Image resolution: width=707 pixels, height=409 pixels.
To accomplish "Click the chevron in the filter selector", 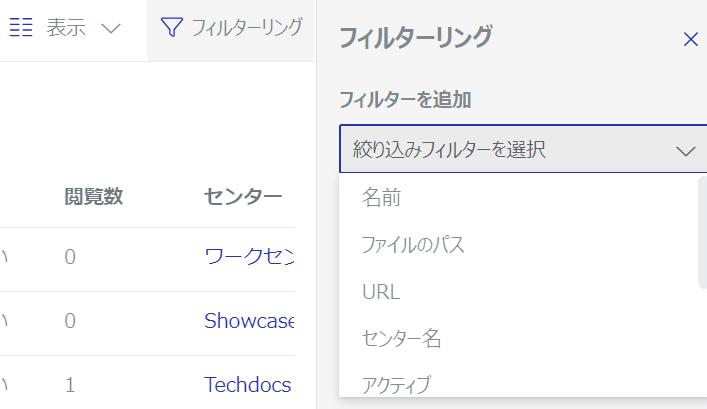I will tap(685, 151).
